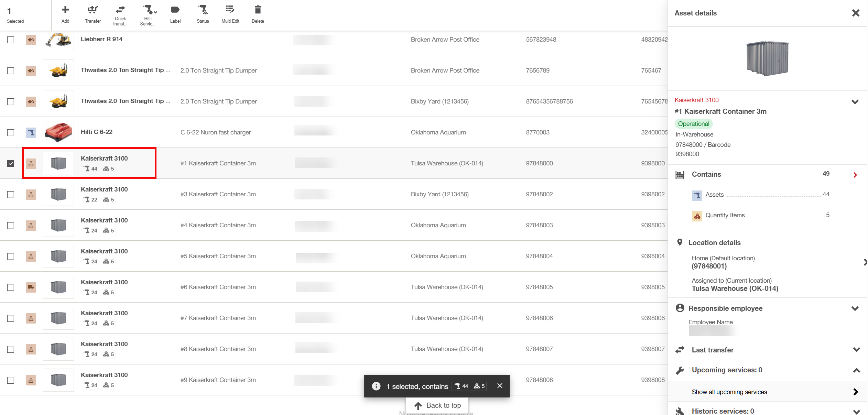Collapse the Upcoming services section
The width and height of the screenshot is (868, 415).
856,370
